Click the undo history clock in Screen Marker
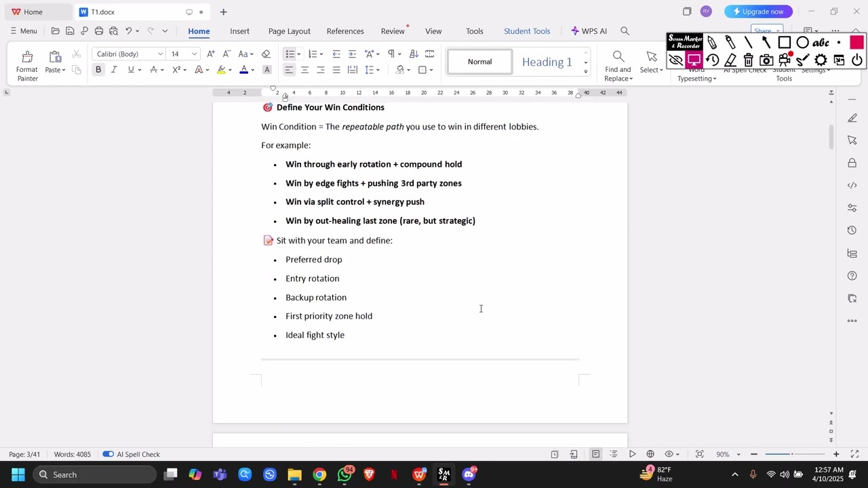Image resolution: width=868 pixels, height=488 pixels. coord(712,60)
